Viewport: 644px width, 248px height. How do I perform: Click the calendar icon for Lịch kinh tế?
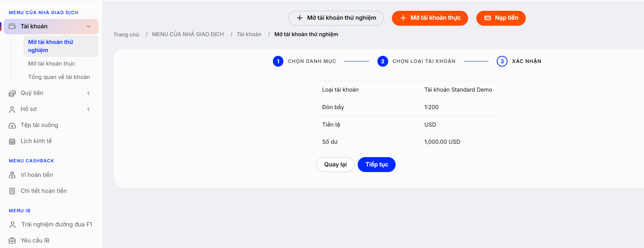point(12,141)
